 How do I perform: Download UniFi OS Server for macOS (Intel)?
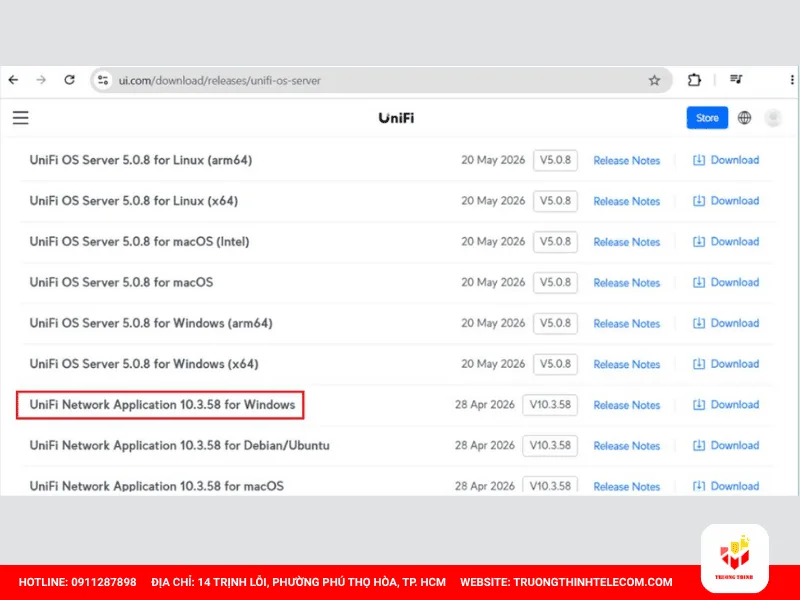(x=726, y=242)
